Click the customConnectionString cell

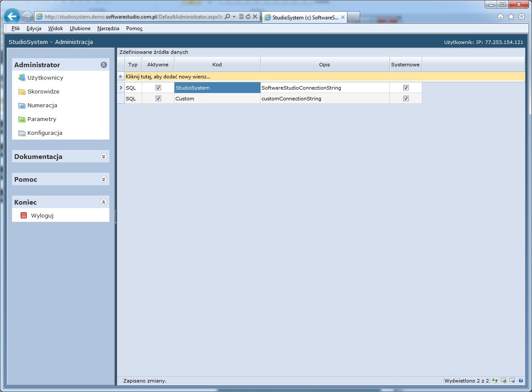pos(325,98)
